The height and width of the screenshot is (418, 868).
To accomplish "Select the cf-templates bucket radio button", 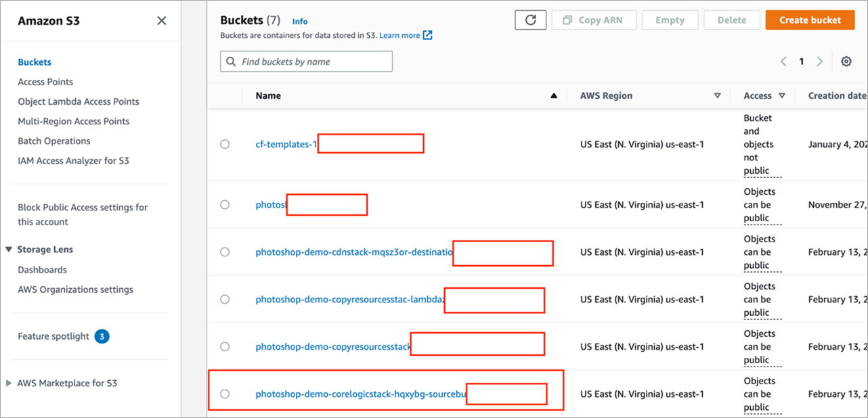I will coord(225,144).
